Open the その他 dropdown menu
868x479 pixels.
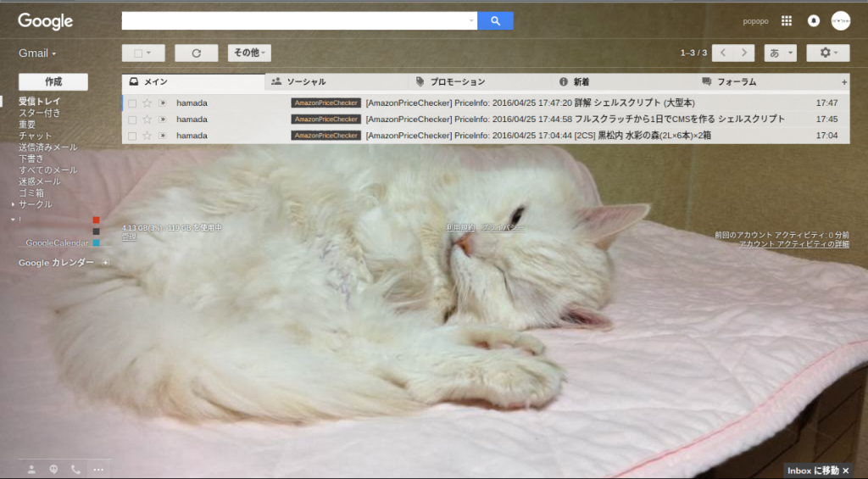(249, 53)
